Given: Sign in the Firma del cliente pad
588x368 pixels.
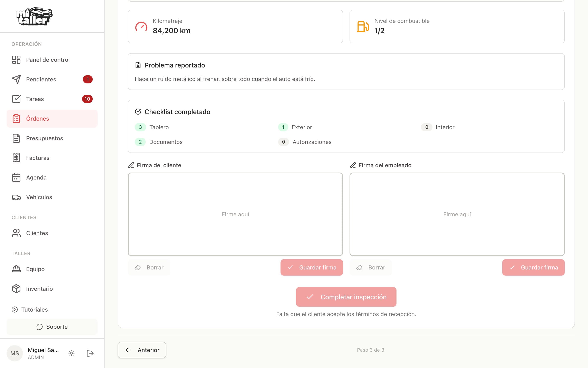Looking at the screenshot, I should tap(235, 214).
